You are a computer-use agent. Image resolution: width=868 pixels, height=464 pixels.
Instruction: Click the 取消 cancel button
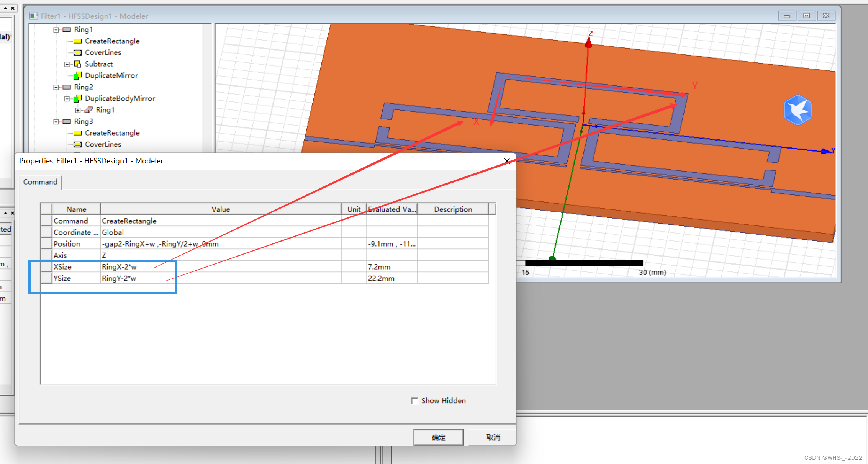[493, 437]
